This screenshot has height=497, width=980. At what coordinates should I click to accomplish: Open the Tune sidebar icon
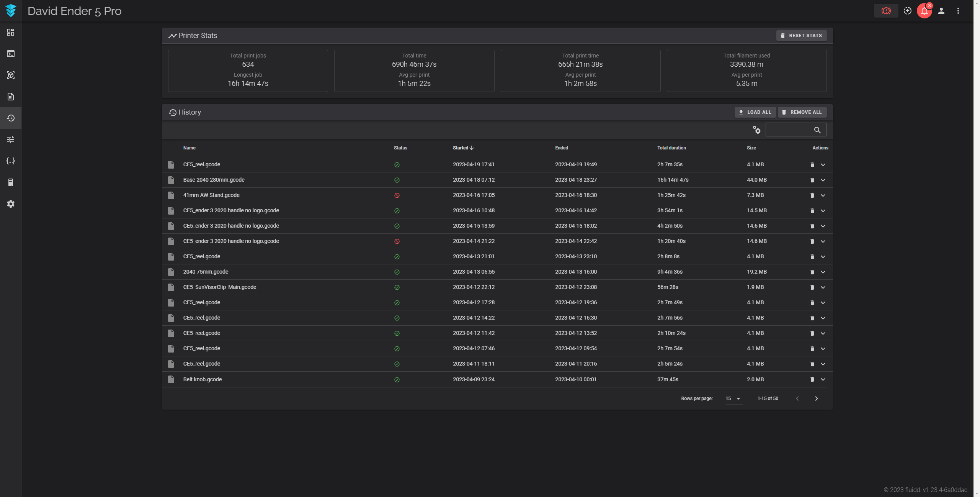pos(11,139)
